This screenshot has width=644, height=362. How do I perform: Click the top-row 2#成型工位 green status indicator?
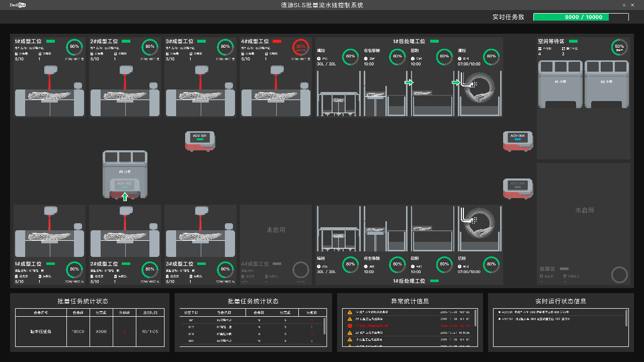[x=126, y=41]
